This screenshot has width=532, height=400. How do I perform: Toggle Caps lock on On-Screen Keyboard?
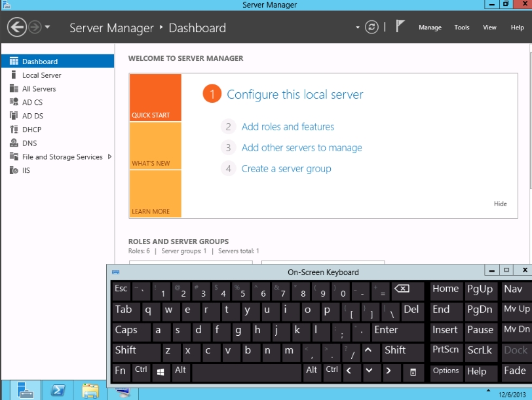(131, 331)
